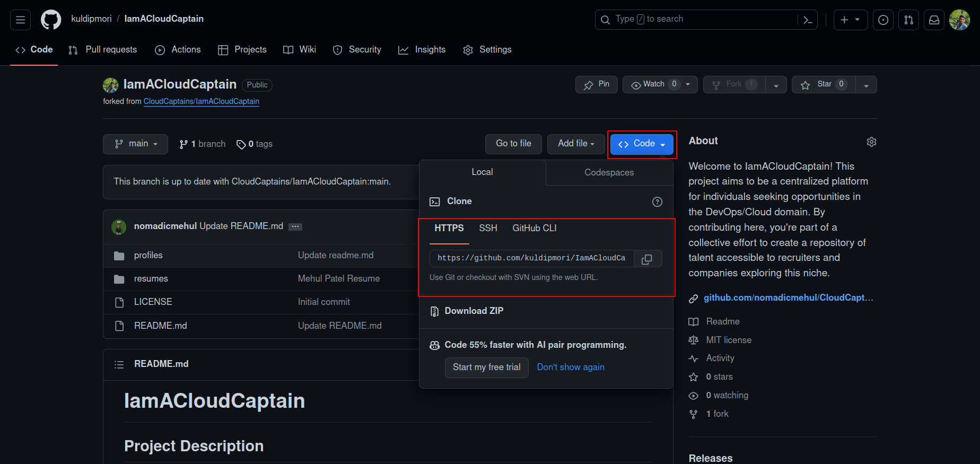Click the Clone help question-mark icon
The width and height of the screenshot is (980, 464).
coord(657,202)
